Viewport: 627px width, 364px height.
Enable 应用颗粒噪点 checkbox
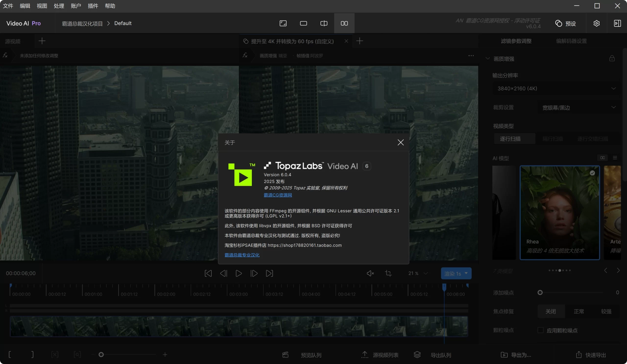point(540,330)
